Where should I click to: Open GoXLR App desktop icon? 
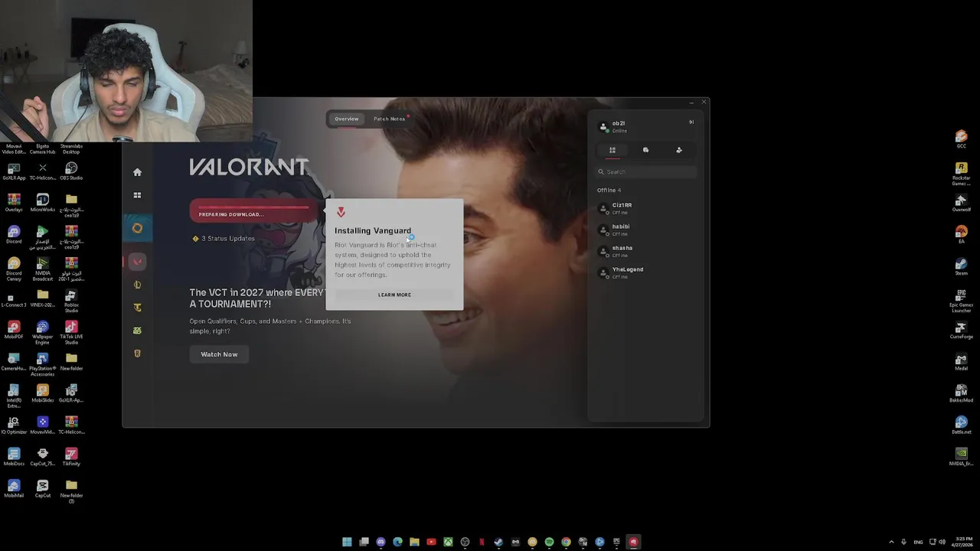(x=14, y=171)
